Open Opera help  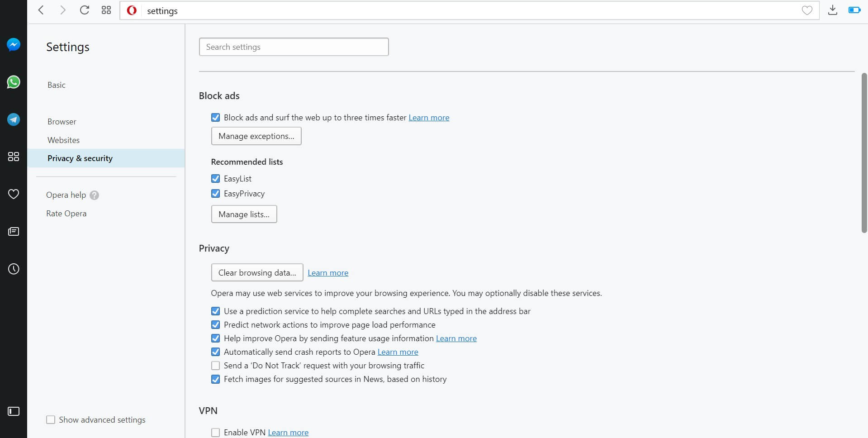pyautogui.click(x=66, y=195)
